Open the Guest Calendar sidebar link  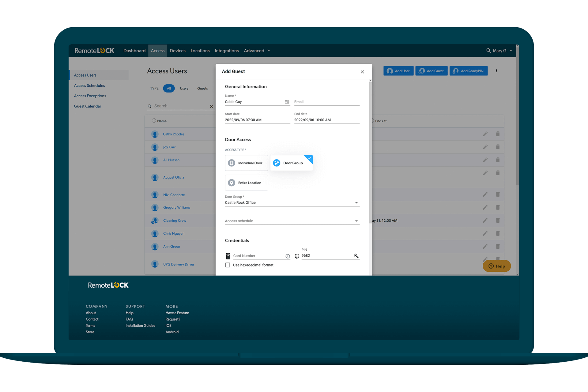pyautogui.click(x=88, y=106)
